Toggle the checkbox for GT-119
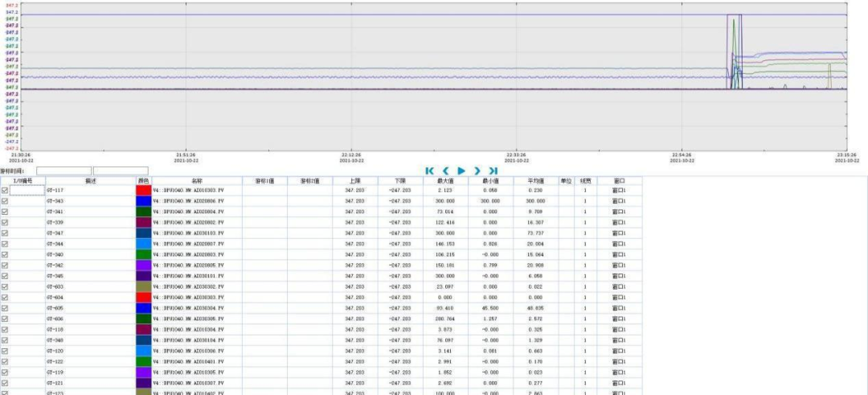The width and height of the screenshot is (868, 395). pos(5,372)
